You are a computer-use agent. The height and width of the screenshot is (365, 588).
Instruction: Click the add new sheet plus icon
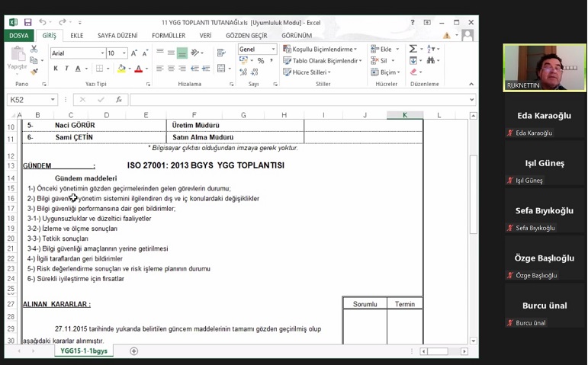coord(134,351)
